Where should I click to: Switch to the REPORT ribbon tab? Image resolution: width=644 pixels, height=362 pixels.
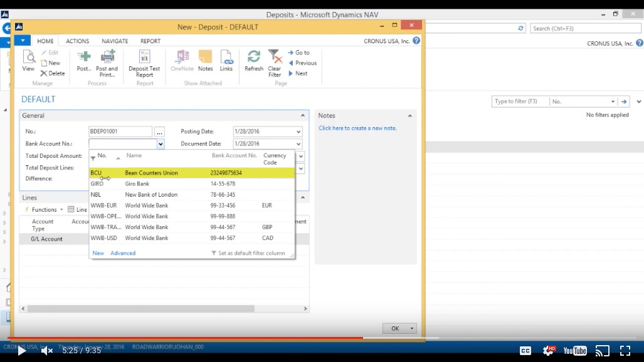pos(150,41)
